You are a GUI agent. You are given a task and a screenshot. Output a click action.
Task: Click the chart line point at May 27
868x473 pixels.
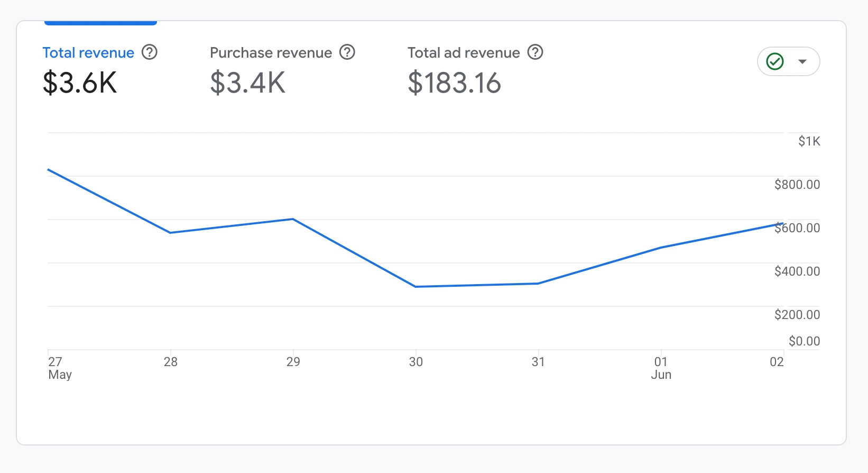click(49, 170)
